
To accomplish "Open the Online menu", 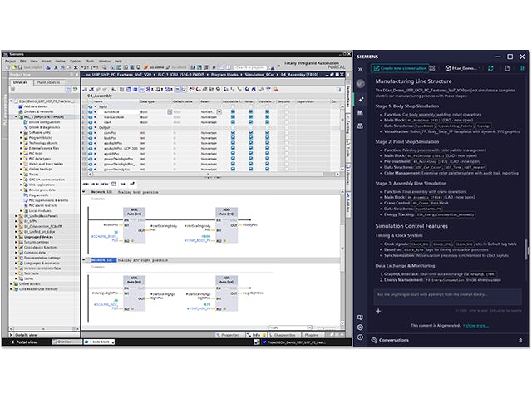I will pos(60,61).
